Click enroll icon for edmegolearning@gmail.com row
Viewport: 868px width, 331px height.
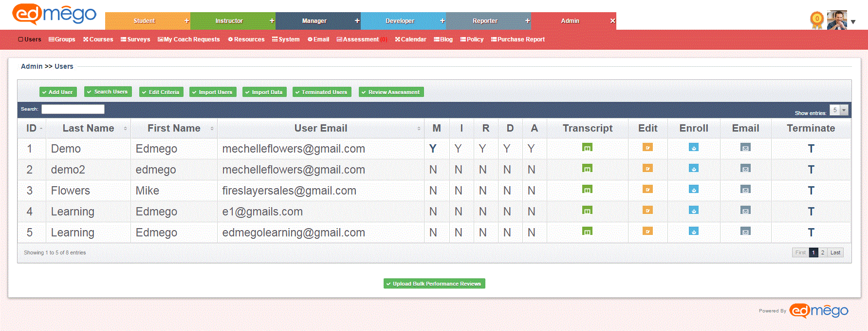click(694, 231)
